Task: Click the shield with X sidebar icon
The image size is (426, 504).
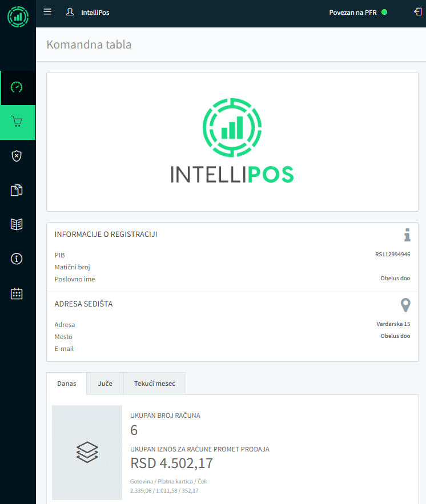Action: click(17, 156)
